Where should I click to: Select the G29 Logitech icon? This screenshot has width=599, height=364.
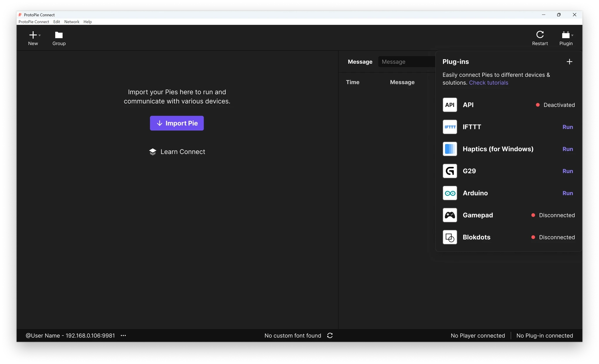point(450,171)
